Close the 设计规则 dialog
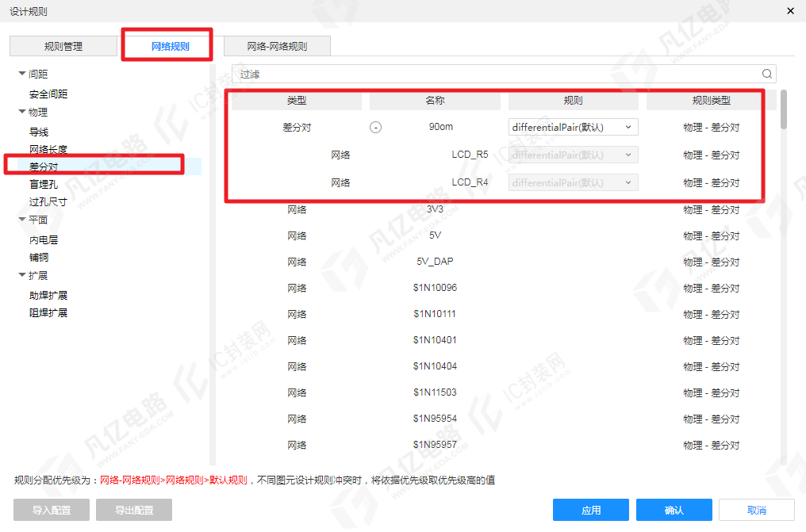This screenshot has height=532, width=806. [x=791, y=11]
